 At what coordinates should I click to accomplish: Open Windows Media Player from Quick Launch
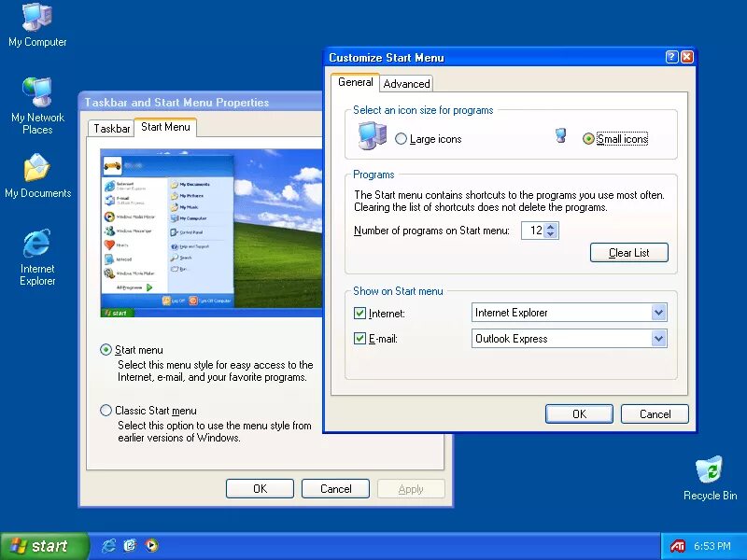pyautogui.click(x=151, y=546)
